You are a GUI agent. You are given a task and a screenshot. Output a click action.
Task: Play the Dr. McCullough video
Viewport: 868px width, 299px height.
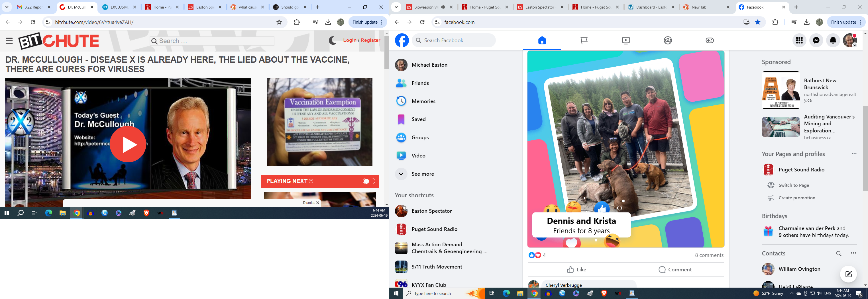click(x=128, y=144)
